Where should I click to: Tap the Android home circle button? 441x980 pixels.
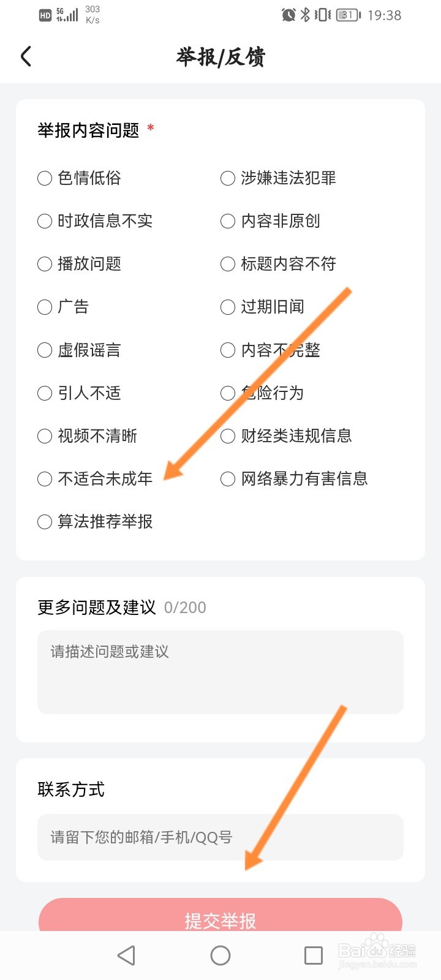[x=221, y=955]
